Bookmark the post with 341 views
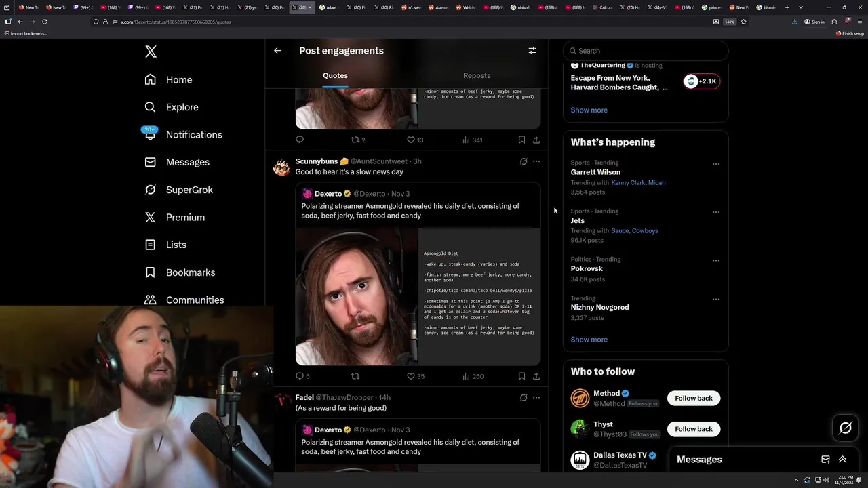This screenshot has width=868, height=488. coord(521,140)
